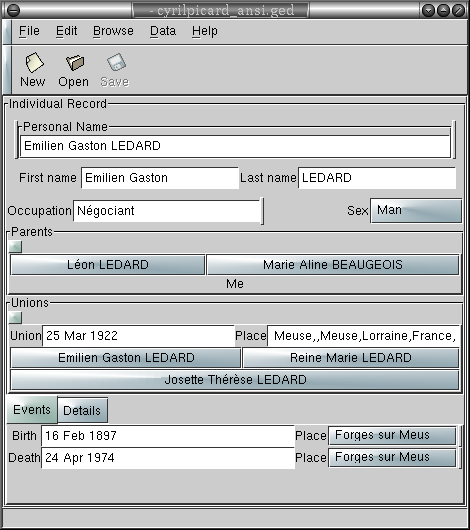470x530 pixels.
Task: Click the Occupation field containing Négociant
Action: tap(167, 211)
